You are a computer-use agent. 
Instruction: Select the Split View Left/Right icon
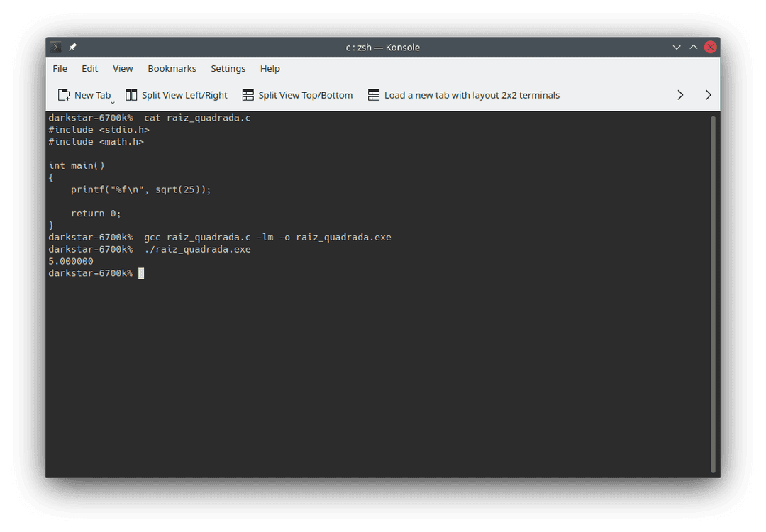[131, 94]
